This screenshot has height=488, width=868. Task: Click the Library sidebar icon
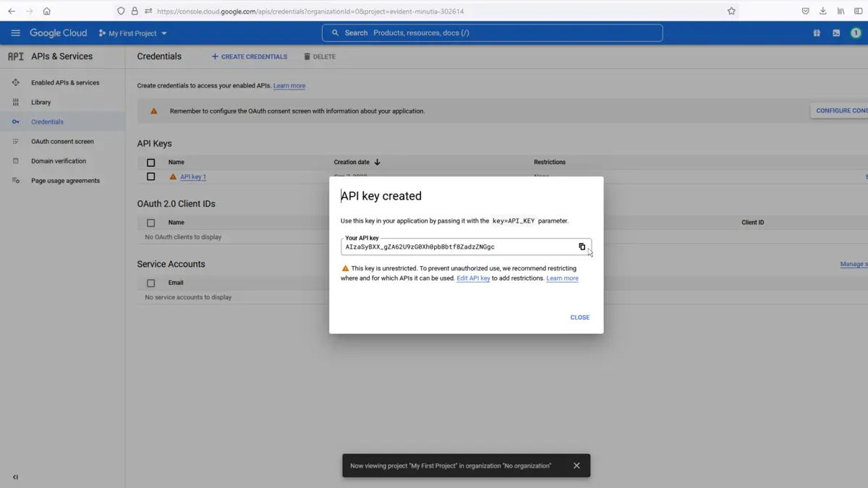pyautogui.click(x=16, y=103)
